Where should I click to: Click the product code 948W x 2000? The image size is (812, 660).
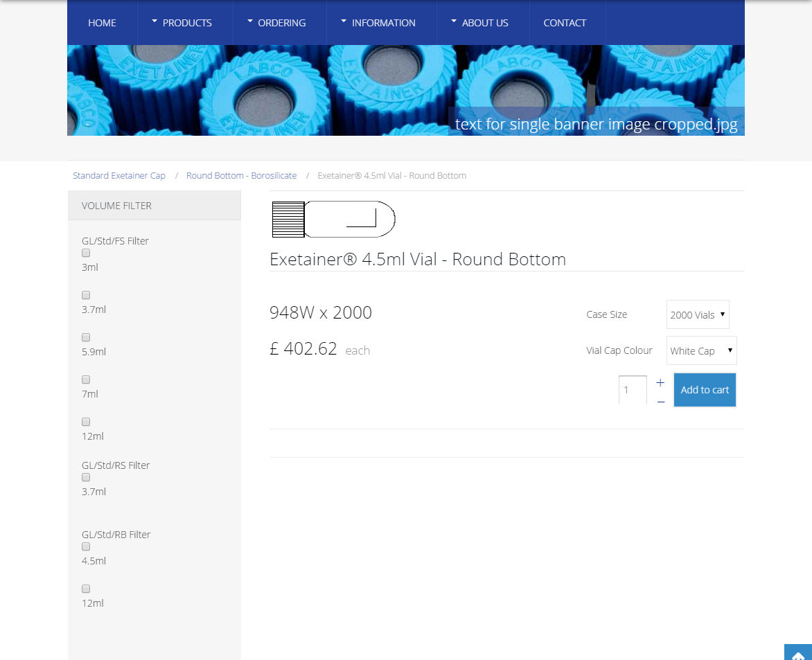(x=321, y=312)
